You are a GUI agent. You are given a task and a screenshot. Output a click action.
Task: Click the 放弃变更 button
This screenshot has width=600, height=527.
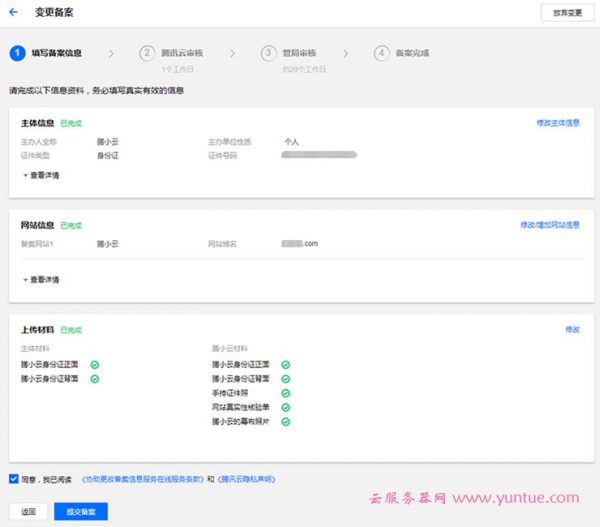point(563,12)
